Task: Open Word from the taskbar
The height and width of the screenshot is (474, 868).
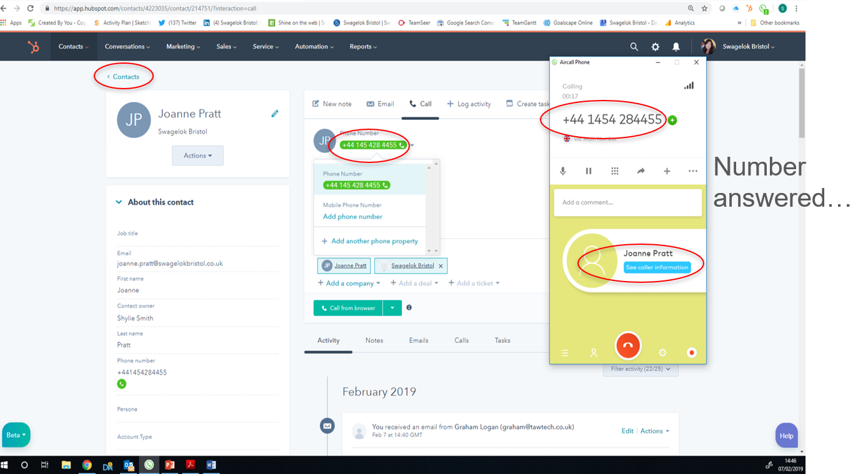Action: point(211,465)
